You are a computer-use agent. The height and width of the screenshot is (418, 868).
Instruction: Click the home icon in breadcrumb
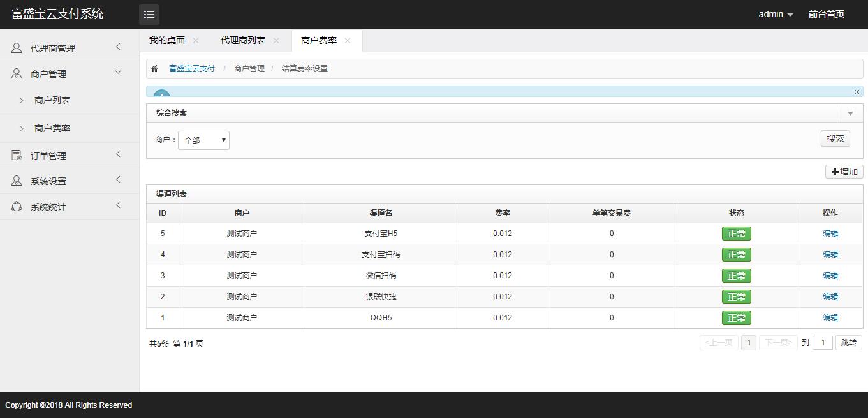(x=154, y=68)
